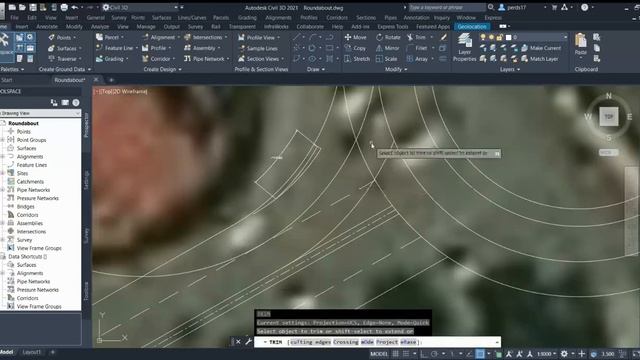Switch to the Analyze ribbon tab
The height and width of the screenshot is (360, 640).
tap(100, 27)
